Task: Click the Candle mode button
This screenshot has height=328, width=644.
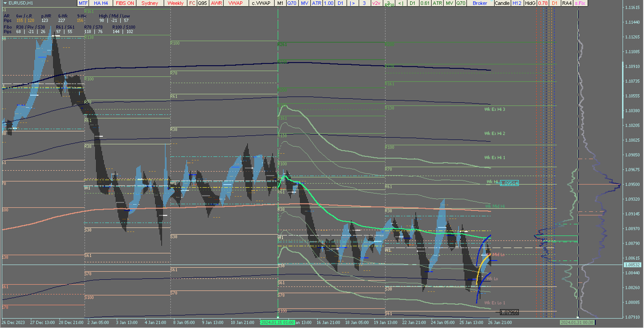Action: 502,3
